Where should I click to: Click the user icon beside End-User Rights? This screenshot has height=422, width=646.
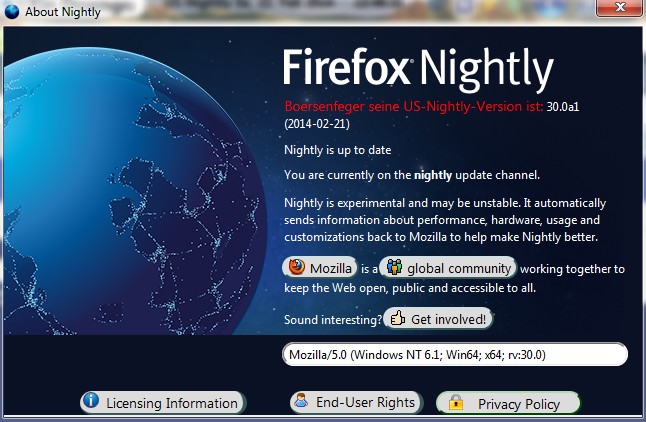point(302,400)
